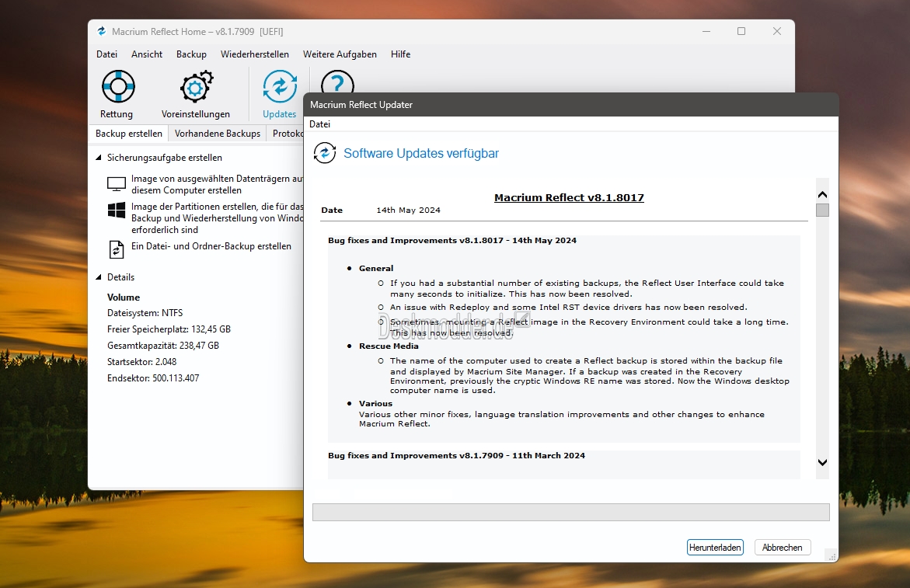Screen dimensions: 910x588
Task: Click the Windows logo partition image icon
Action: coord(117,210)
